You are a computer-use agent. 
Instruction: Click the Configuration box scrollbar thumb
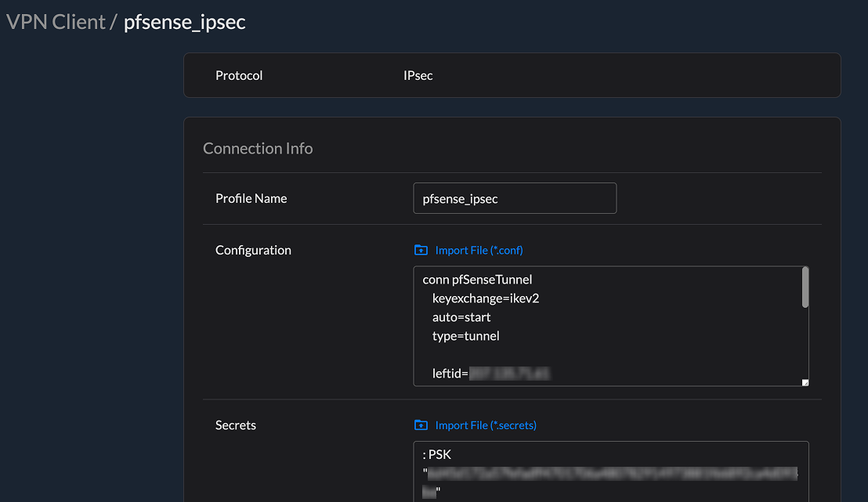pyautogui.click(x=805, y=287)
